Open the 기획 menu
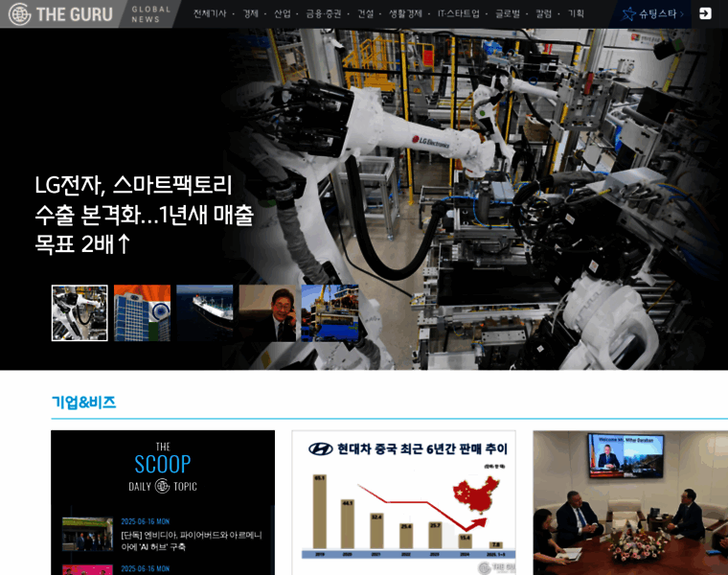728x575 pixels. click(x=576, y=14)
